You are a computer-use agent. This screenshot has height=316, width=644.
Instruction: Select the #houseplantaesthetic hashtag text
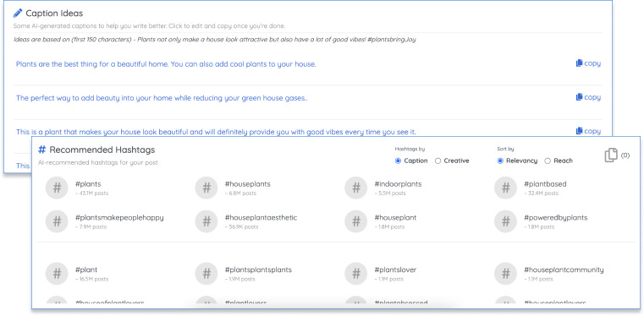261,218
